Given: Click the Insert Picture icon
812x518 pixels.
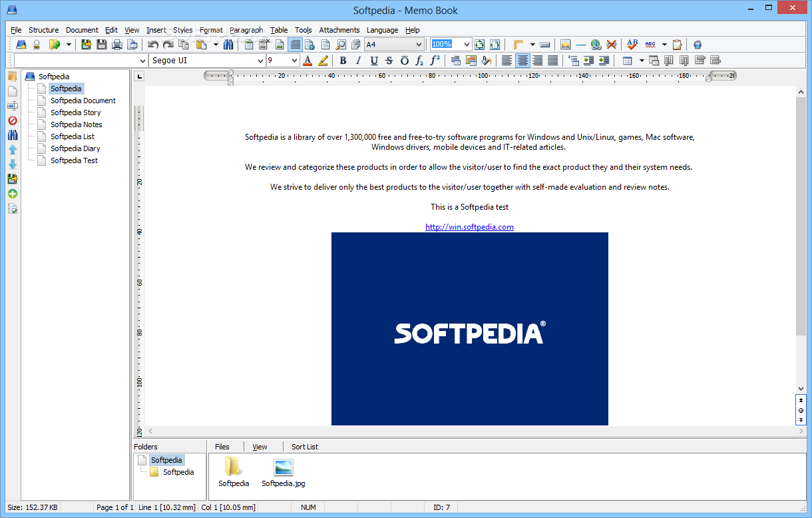Looking at the screenshot, I should point(565,45).
